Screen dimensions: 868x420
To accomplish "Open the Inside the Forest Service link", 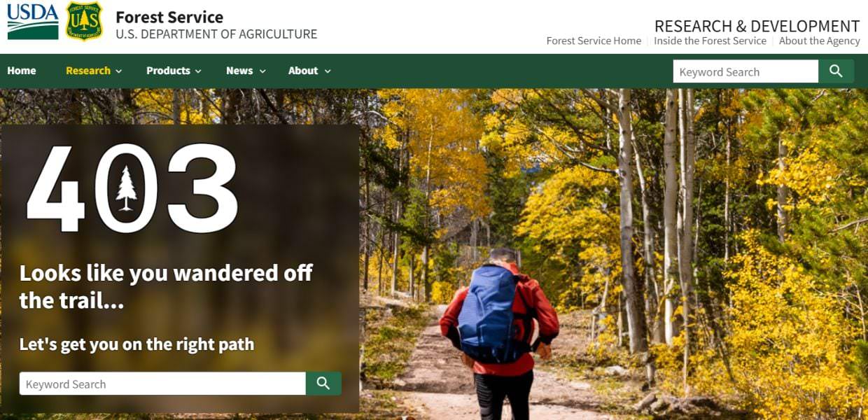I will coord(710,41).
